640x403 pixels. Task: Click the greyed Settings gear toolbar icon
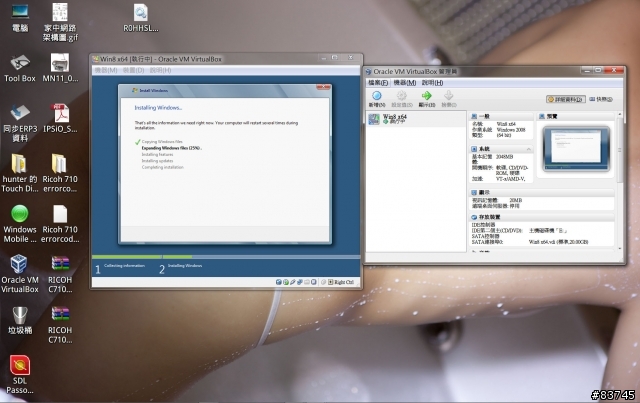402,96
